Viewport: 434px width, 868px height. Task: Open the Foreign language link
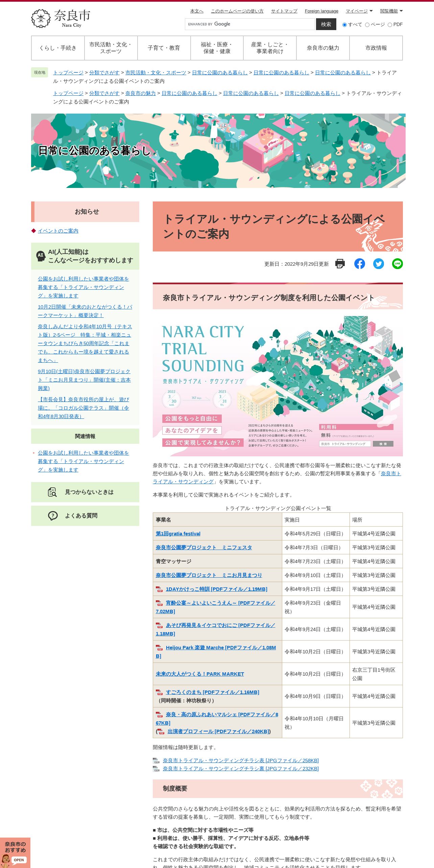click(321, 11)
